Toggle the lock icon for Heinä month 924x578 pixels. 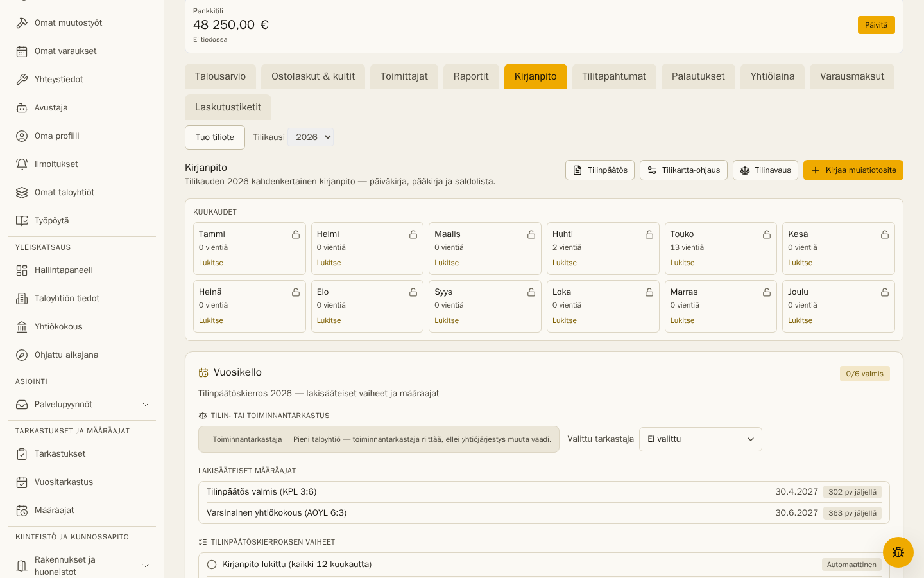coord(296,292)
